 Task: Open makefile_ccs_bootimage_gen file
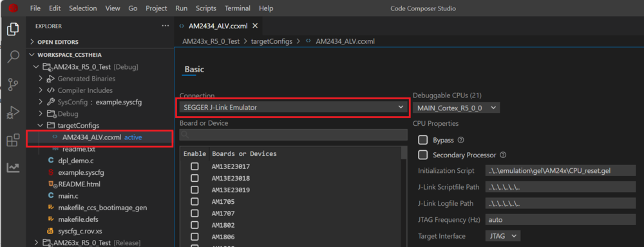(x=102, y=208)
